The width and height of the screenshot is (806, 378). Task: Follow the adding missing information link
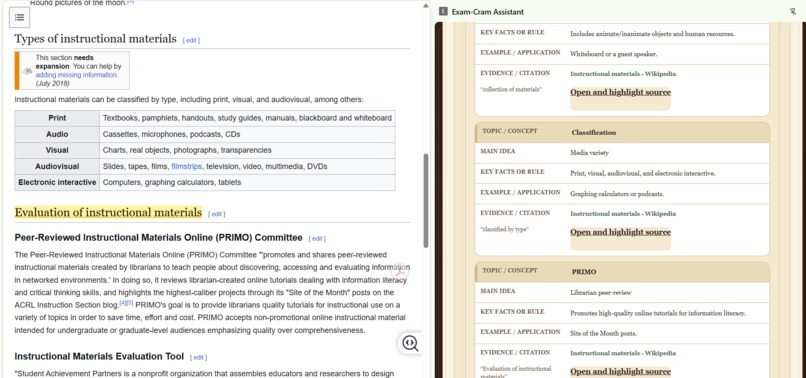coord(77,75)
